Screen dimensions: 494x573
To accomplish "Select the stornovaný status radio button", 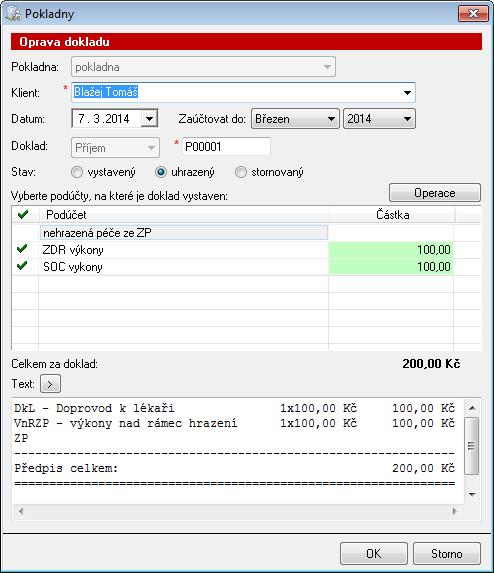I will [x=241, y=172].
